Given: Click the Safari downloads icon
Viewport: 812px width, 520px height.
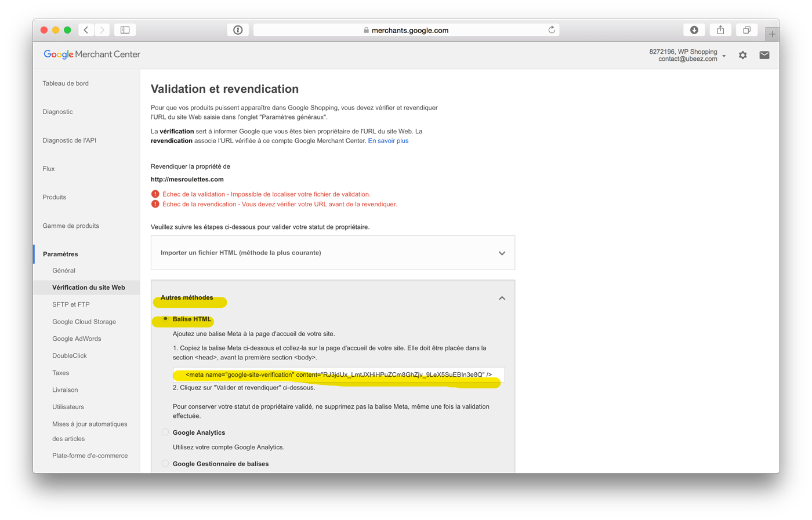Looking at the screenshot, I should [694, 30].
